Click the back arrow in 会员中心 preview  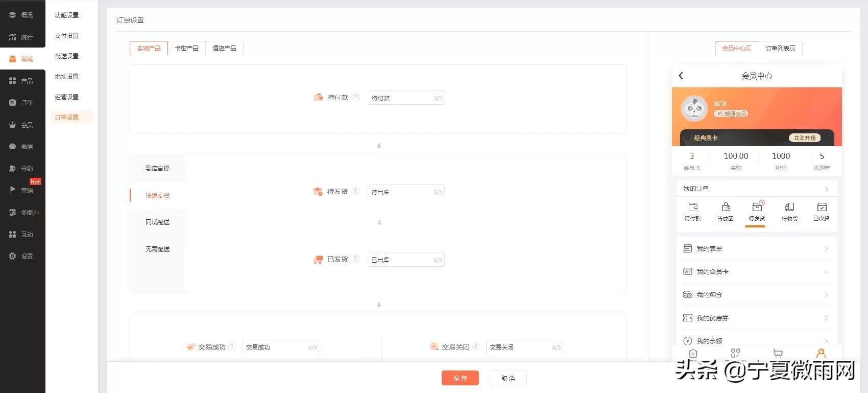pos(681,76)
